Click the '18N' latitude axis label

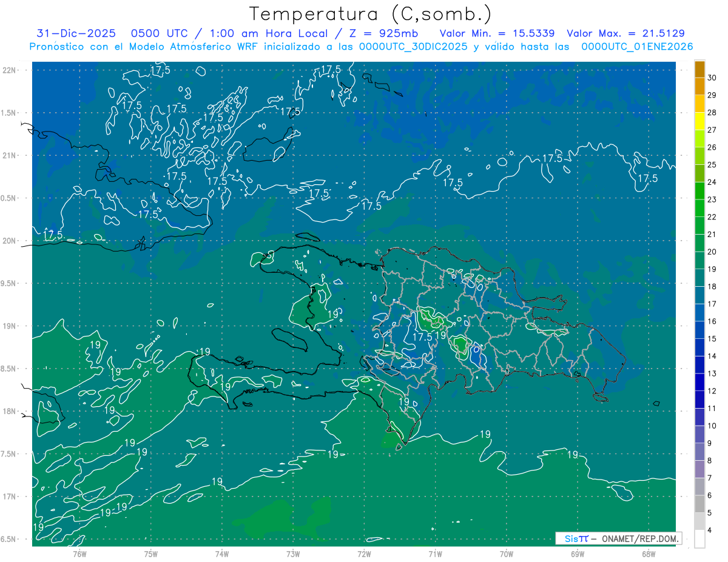(x=9, y=411)
